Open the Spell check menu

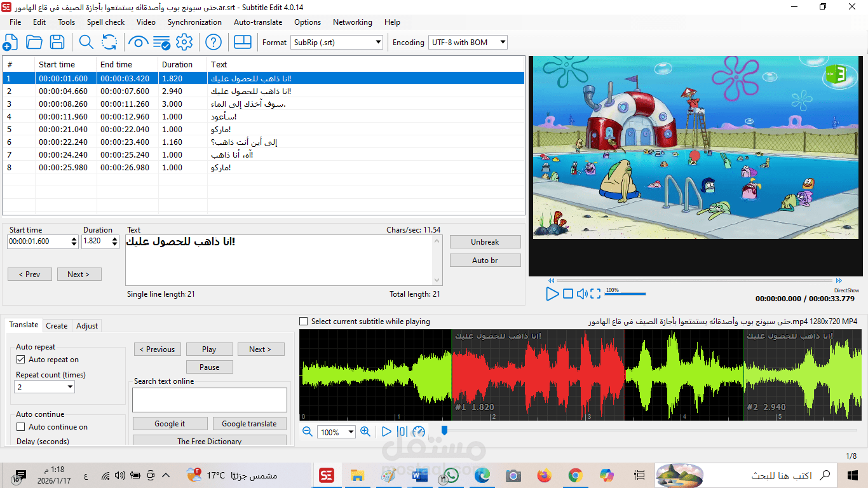coord(106,22)
